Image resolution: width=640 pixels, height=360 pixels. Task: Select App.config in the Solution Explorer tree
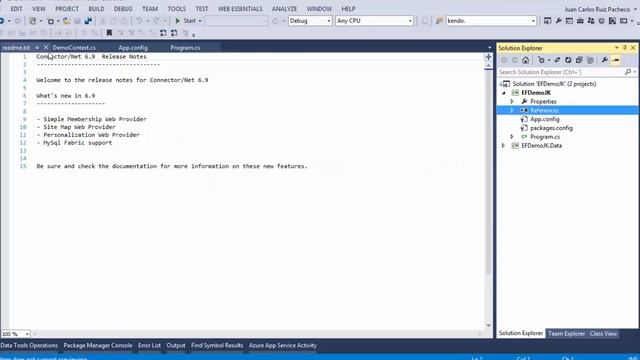coord(545,119)
